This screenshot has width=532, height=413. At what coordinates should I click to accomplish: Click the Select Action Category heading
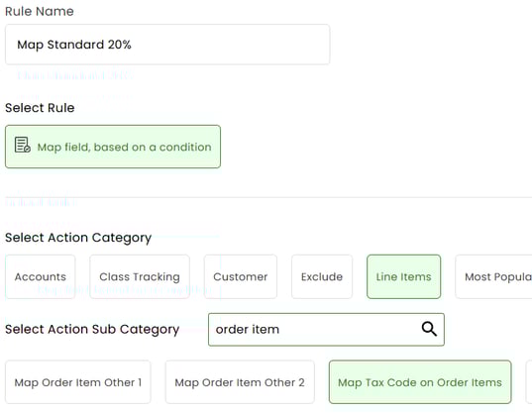78,238
